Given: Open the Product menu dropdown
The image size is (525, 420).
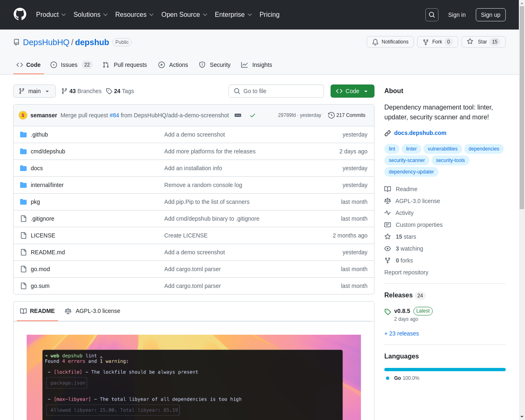Looking at the screenshot, I should coord(51,15).
